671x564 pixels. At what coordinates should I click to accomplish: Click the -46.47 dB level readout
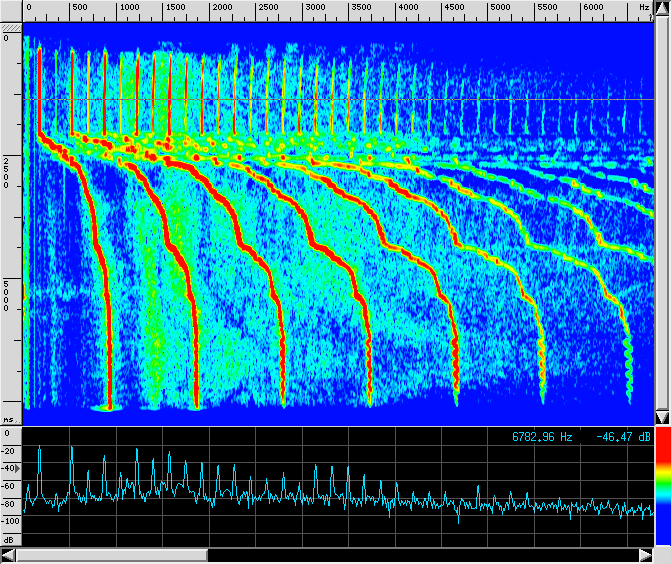pos(624,437)
